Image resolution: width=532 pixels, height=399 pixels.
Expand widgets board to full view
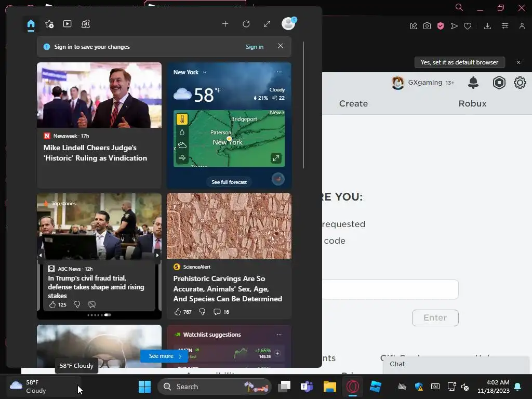pyautogui.click(x=267, y=24)
